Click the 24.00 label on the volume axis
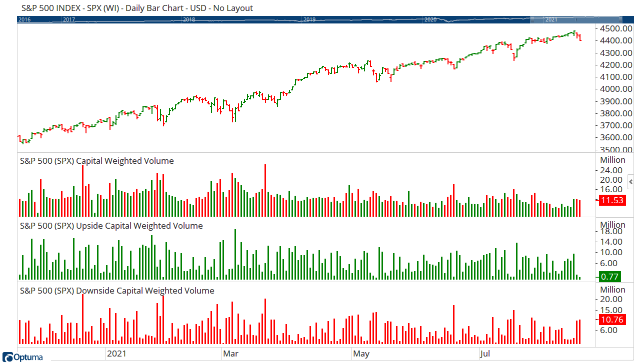Viewport: 637px width, 364px height. [x=612, y=169]
